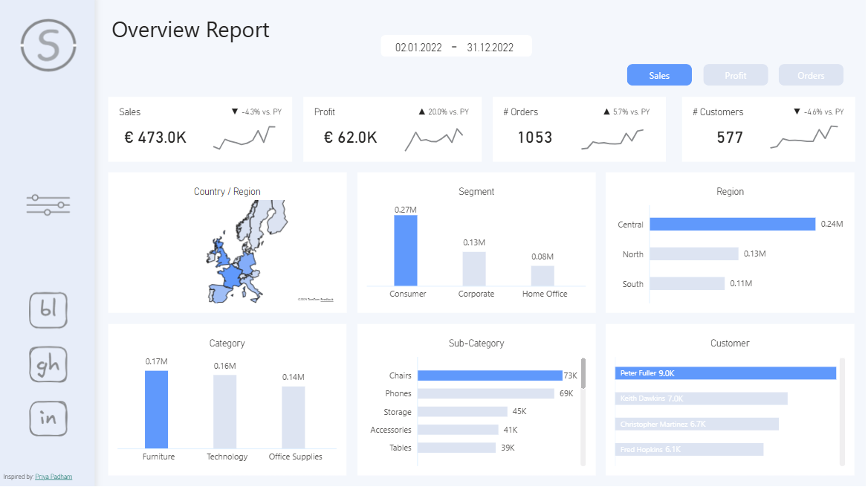Switch to the Profit metric button

click(x=736, y=75)
